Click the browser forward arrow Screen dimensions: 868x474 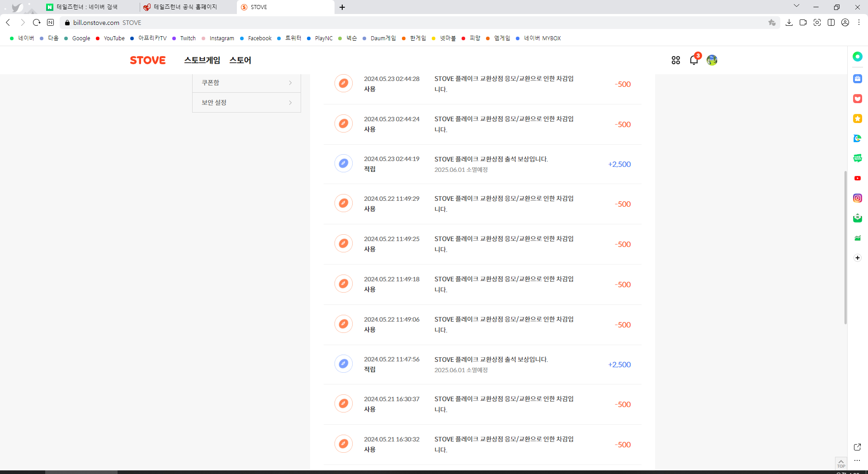point(23,22)
